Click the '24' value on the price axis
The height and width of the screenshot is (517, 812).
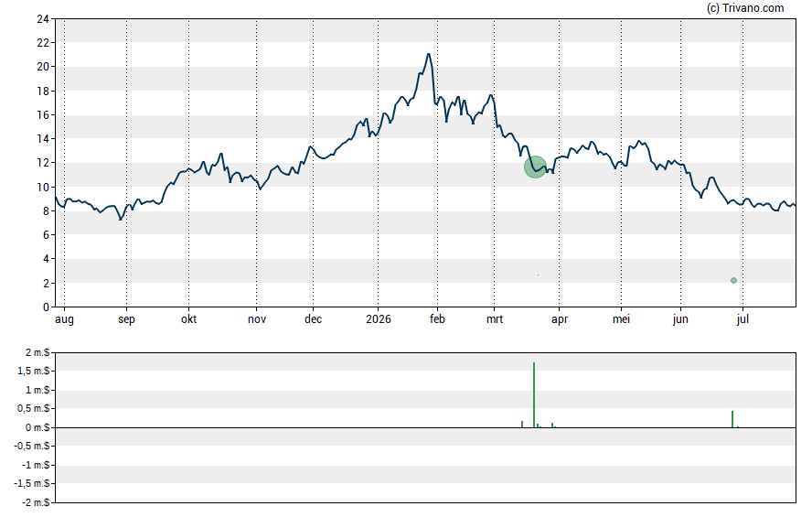click(x=43, y=19)
